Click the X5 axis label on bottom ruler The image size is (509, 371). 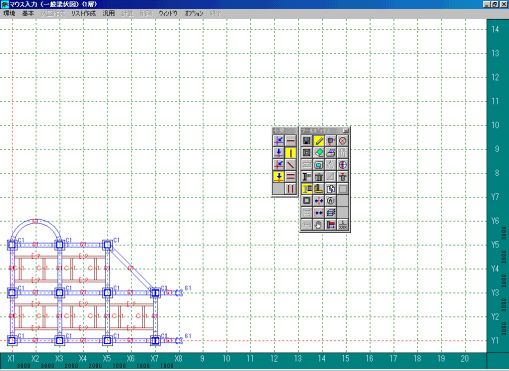point(107,358)
